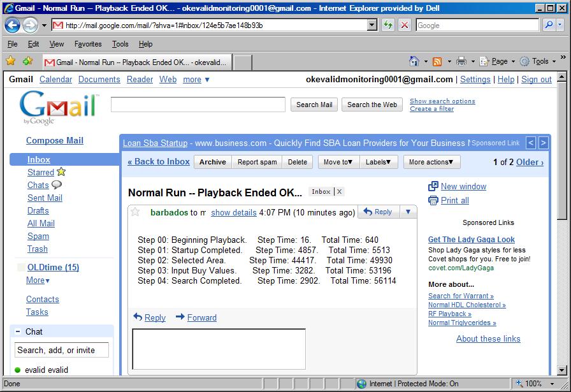Open the Starred folder

pyautogui.click(x=41, y=172)
